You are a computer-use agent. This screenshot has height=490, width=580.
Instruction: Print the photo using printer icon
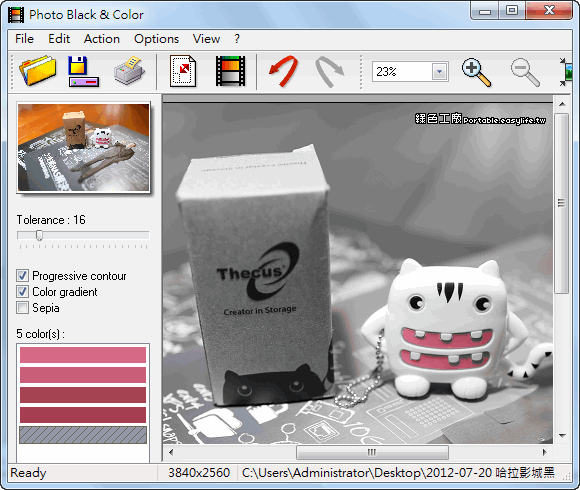coord(129,70)
